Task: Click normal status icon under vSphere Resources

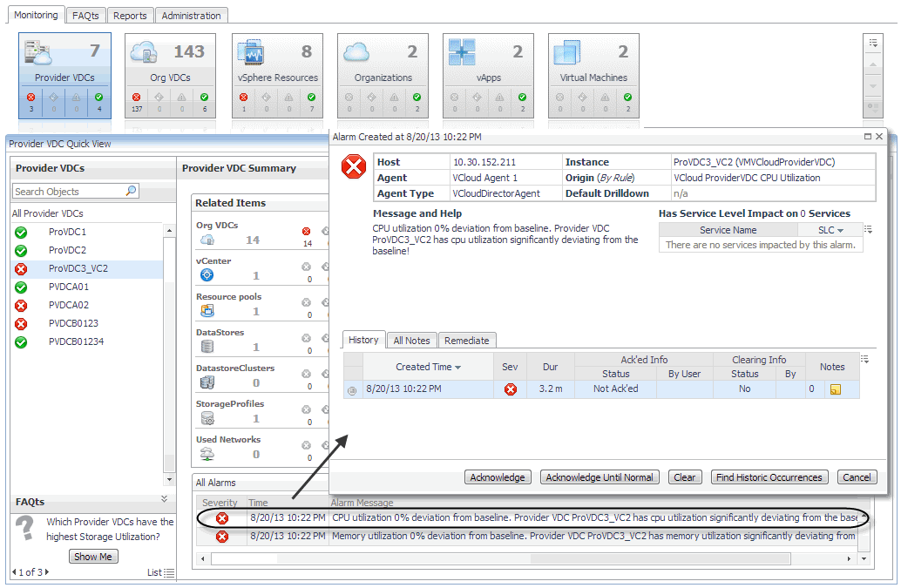Action: coord(311,97)
